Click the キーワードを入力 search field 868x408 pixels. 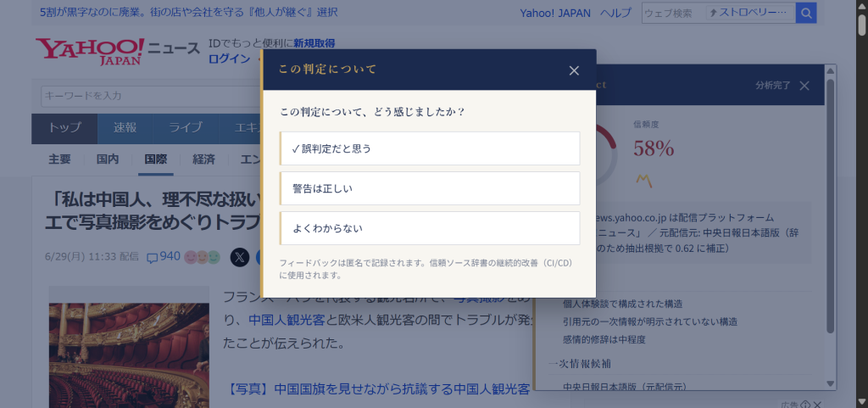coord(151,96)
